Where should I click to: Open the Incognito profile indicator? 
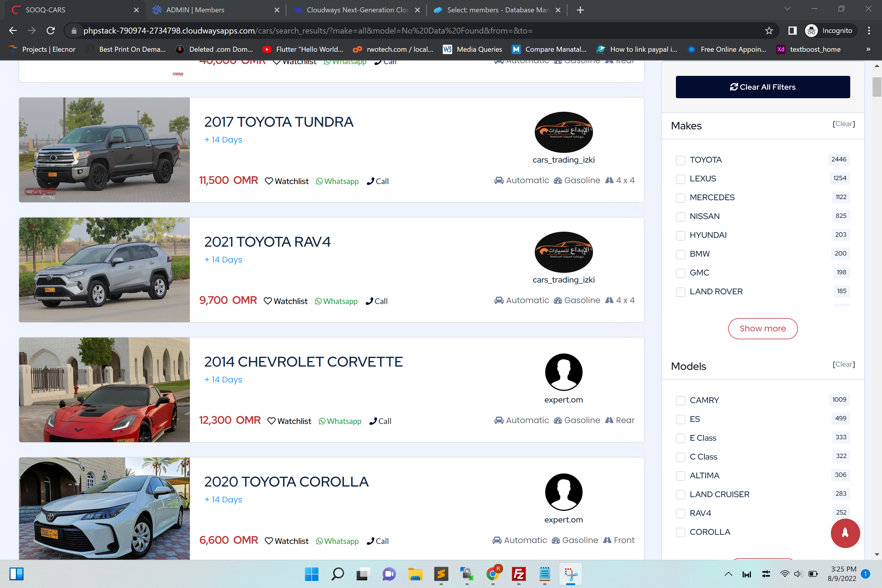831,30
